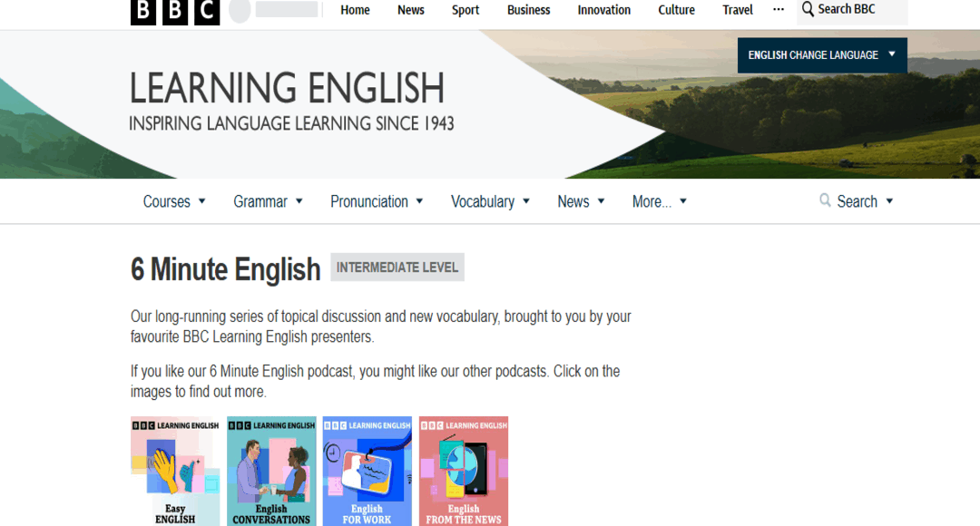Open the three-dot overflow menu
The width and height of the screenshot is (980, 526).
click(778, 10)
